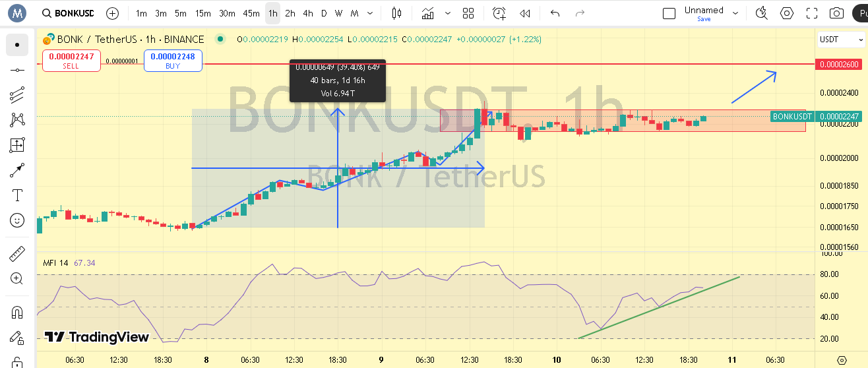The width and height of the screenshot is (868, 368).
Task: Click the Publish button
Action: [859, 13]
